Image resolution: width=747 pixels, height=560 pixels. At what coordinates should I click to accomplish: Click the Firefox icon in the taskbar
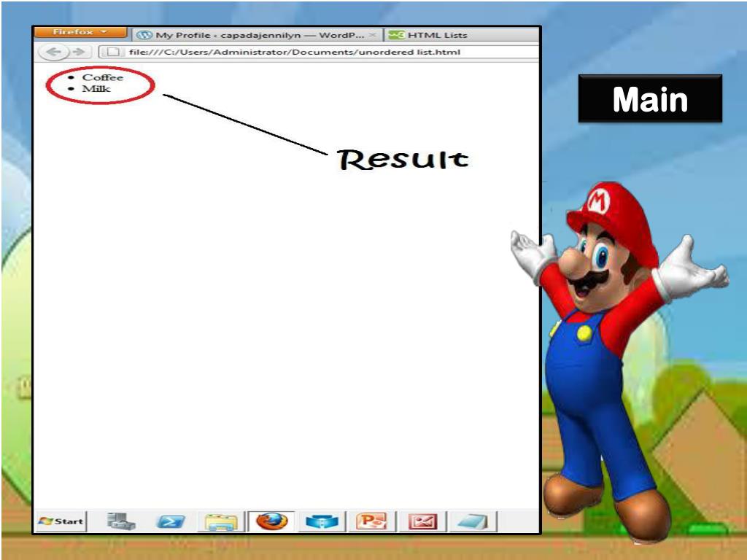pyautogui.click(x=271, y=521)
